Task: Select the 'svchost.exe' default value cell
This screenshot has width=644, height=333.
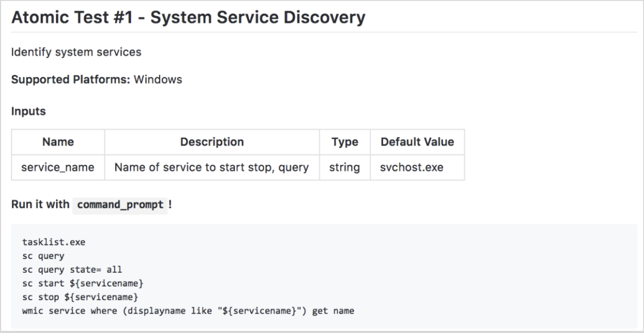Action: pos(417,168)
